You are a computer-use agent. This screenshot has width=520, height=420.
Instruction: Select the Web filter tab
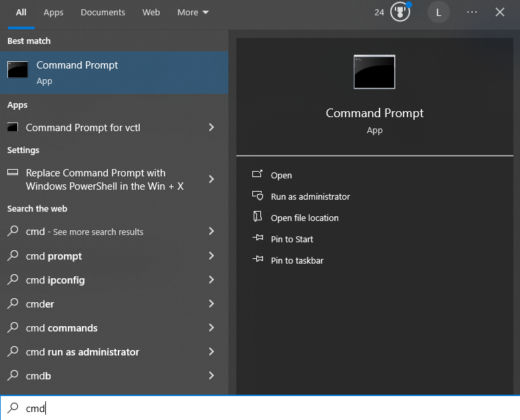[151, 12]
